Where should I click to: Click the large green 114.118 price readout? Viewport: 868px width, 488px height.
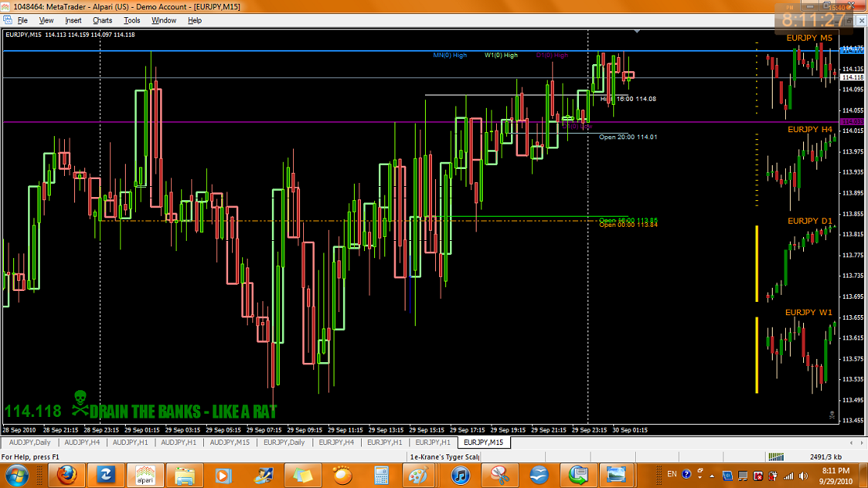coord(34,411)
